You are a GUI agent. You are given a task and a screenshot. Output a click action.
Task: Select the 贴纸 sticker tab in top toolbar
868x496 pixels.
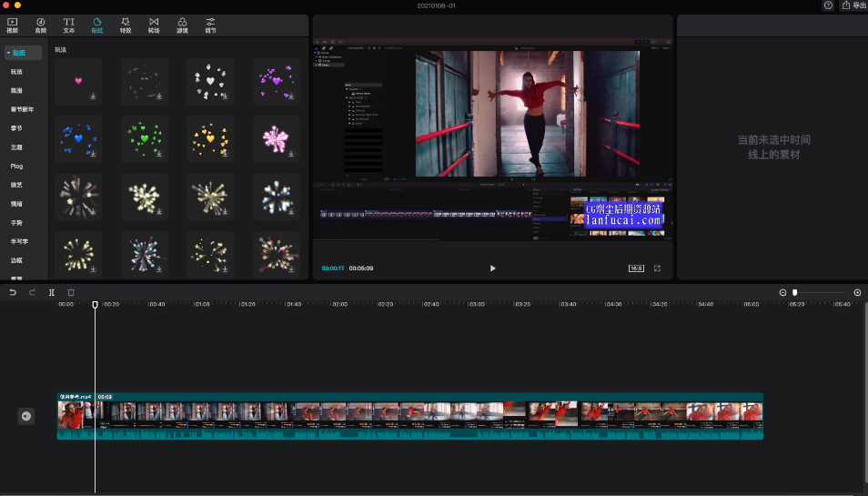click(x=96, y=25)
